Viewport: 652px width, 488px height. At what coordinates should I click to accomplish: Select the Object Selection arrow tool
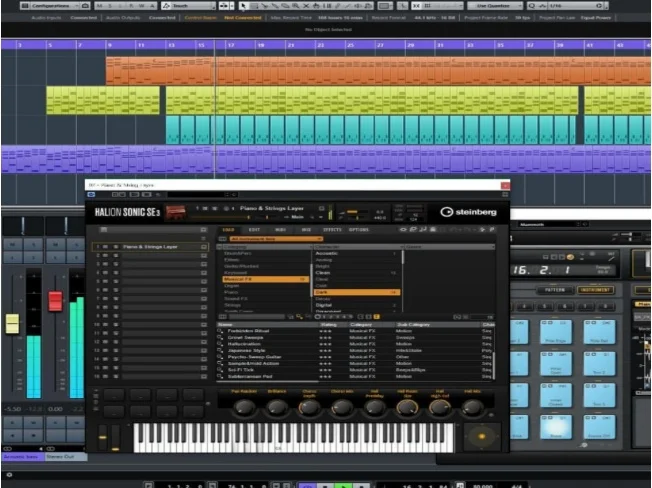tap(243, 6)
